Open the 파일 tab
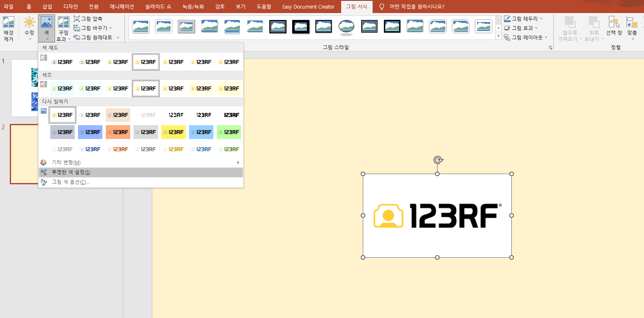 (x=9, y=7)
